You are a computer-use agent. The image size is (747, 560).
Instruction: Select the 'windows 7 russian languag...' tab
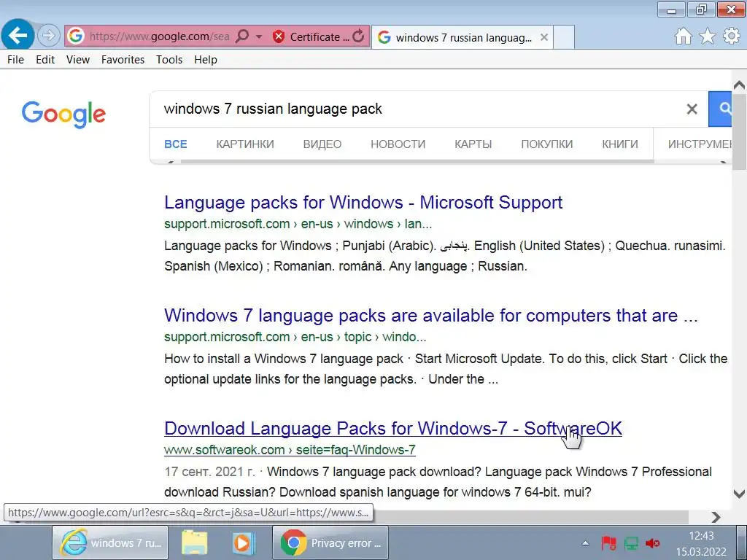(x=454, y=38)
